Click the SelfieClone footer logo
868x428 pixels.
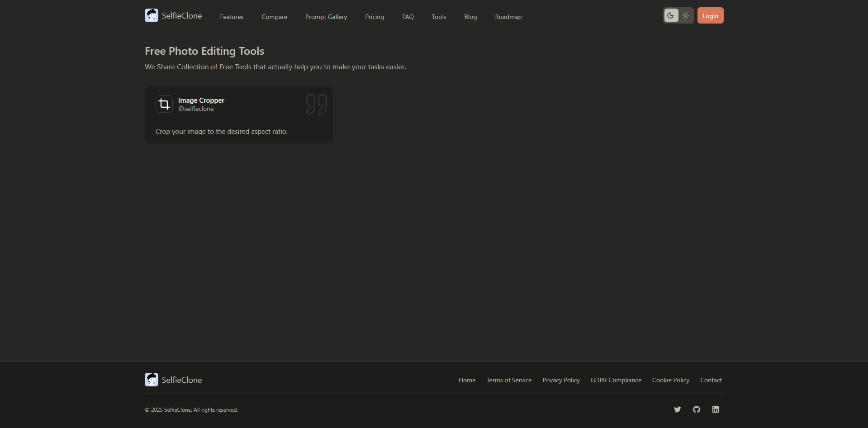coord(173,380)
